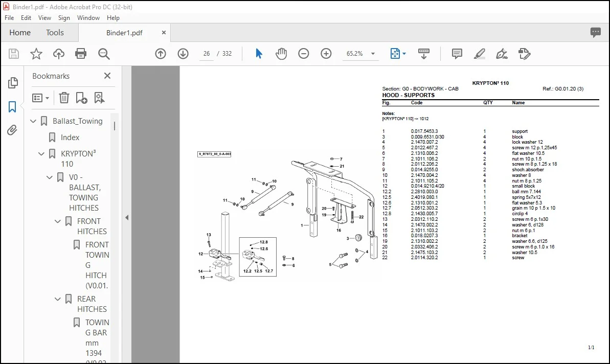Click the Save file icon
The width and height of the screenshot is (610, 364).
pos(14,54)
